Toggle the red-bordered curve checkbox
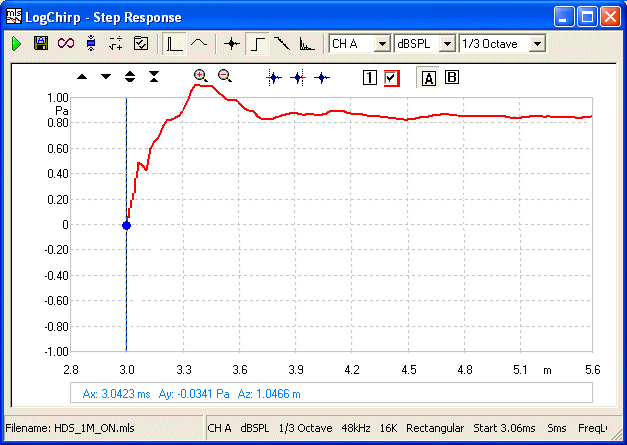Screen dimensions: 627x445 pyautogui.click(x=391, y=78)
